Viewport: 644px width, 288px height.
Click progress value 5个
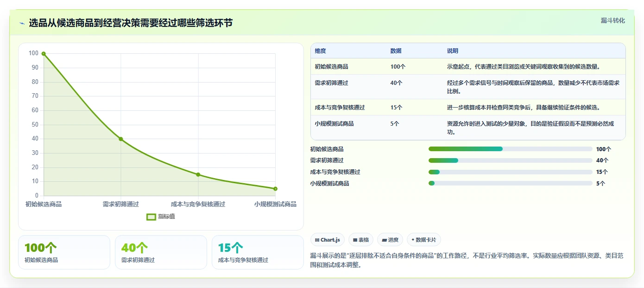[x=601, y=184]
